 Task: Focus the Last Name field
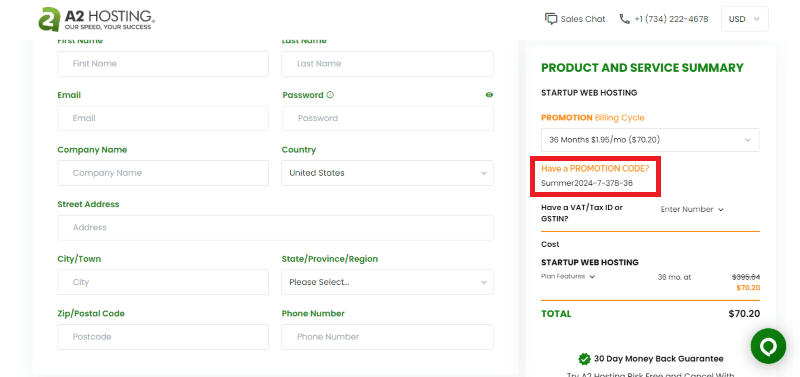point(387,64)
